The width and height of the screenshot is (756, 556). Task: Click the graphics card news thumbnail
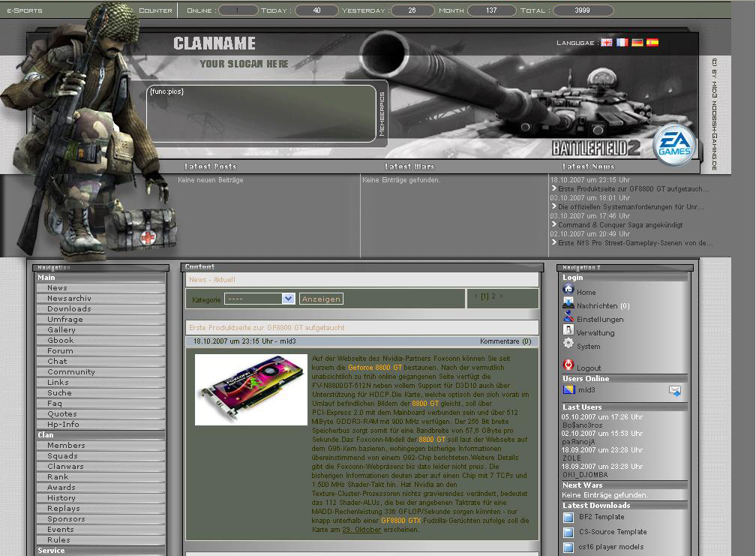250,389
